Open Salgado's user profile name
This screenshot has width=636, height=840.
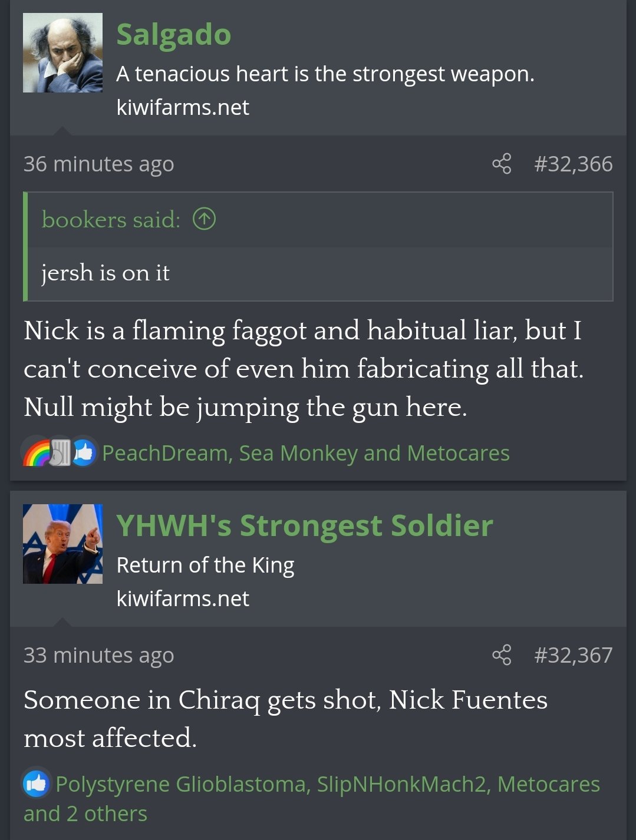click(x=173, y=34)
